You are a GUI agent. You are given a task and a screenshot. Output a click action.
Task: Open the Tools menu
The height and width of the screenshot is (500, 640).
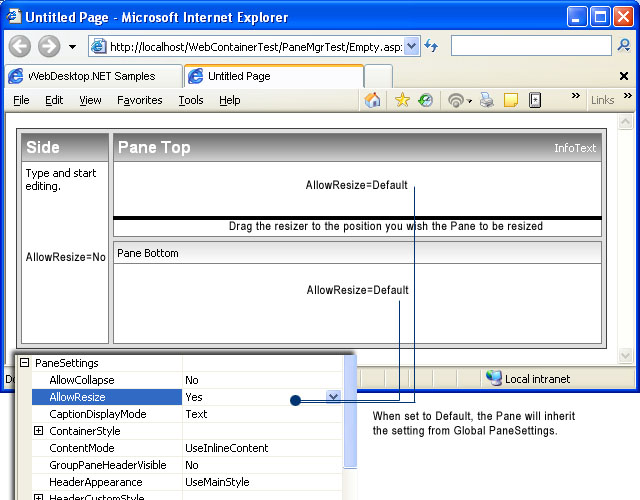tap(190, 100)
